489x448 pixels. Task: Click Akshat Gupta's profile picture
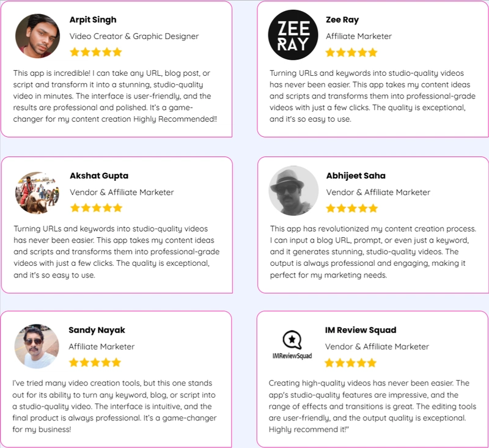tap(37, 193)
